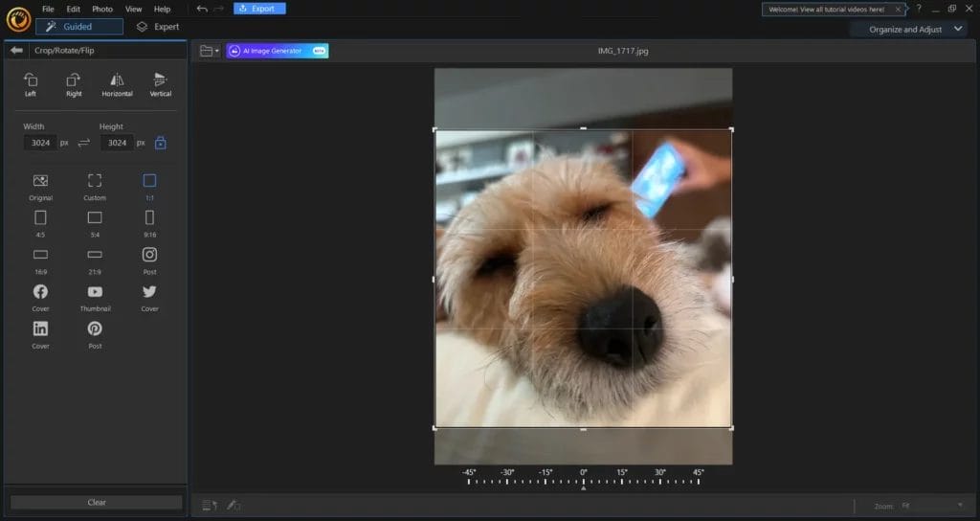Swap width and height values

84,144
